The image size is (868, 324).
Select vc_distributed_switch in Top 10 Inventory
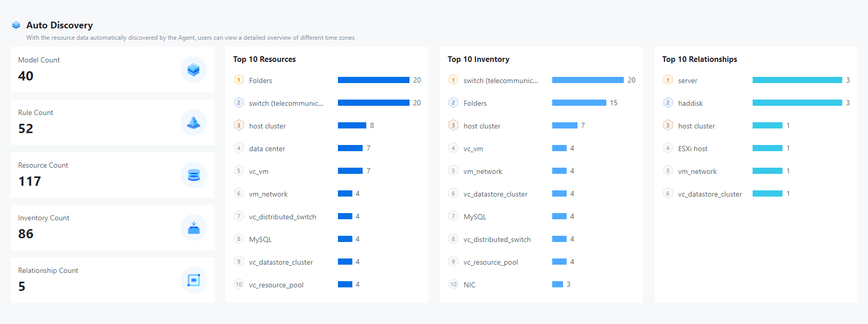click(497, 239)
